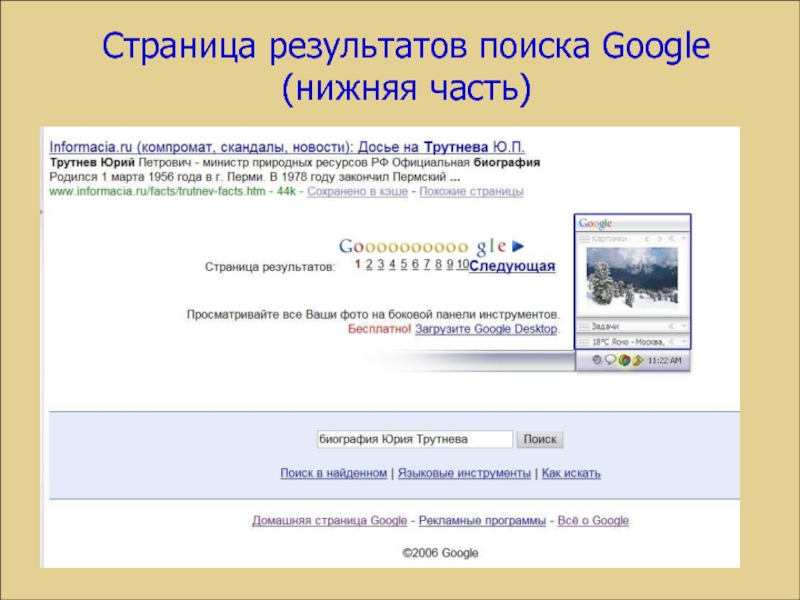Click the Google Desktop swirl tray icon
Screen dimensions: 800x600
[x=624, y=360]
